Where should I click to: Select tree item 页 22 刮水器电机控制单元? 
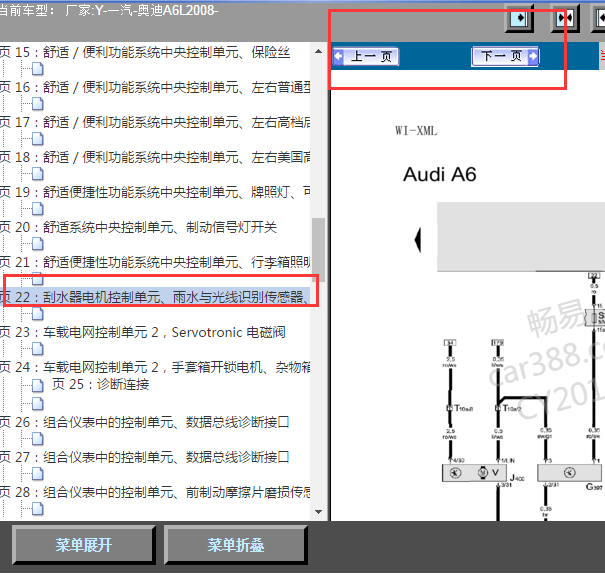[x=155, y=297]
